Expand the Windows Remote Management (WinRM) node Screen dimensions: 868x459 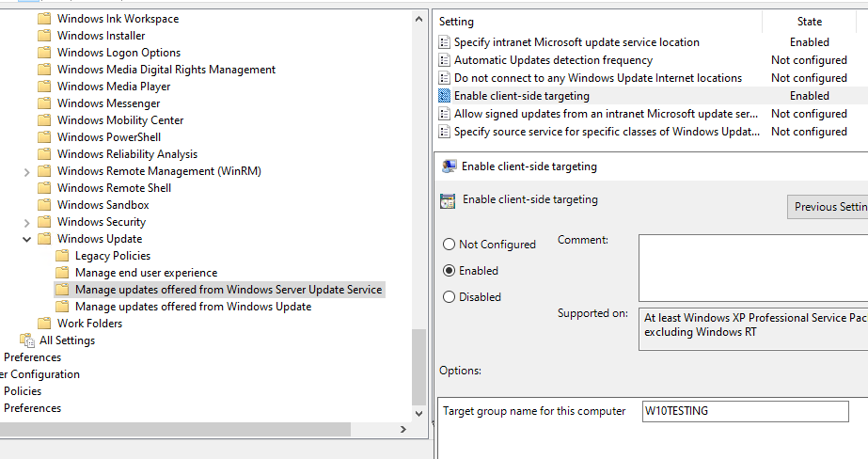26,171
